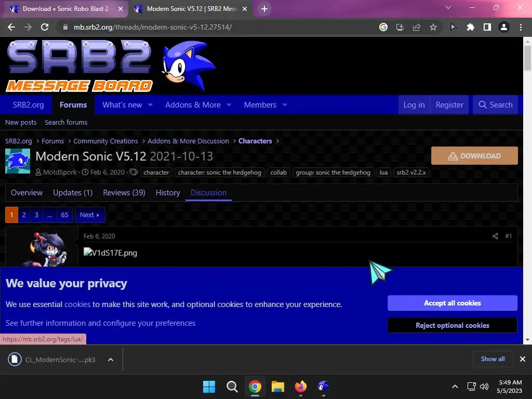Open the New posts link
The height and width of the screenshot is (399, 532).
pyautogui.click(x=21, y=123)
